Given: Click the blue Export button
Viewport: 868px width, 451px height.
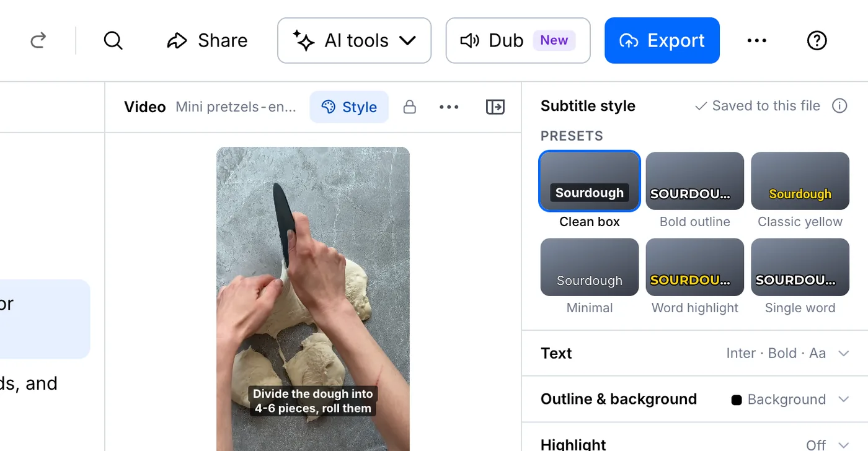Looking at the screenshot, I should 662,40.
